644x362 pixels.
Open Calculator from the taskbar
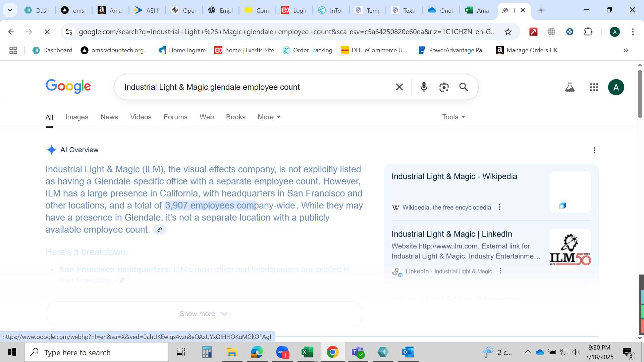point(207,352)
